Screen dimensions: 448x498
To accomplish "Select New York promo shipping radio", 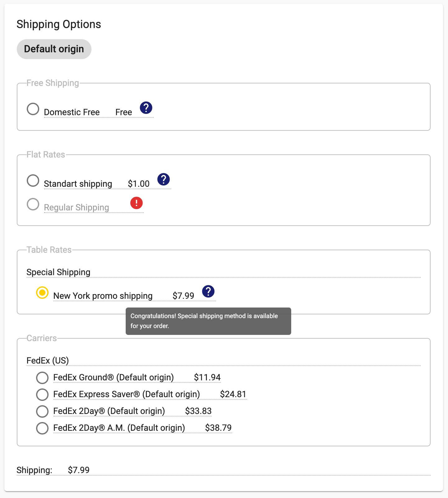I will pos(42,293).
